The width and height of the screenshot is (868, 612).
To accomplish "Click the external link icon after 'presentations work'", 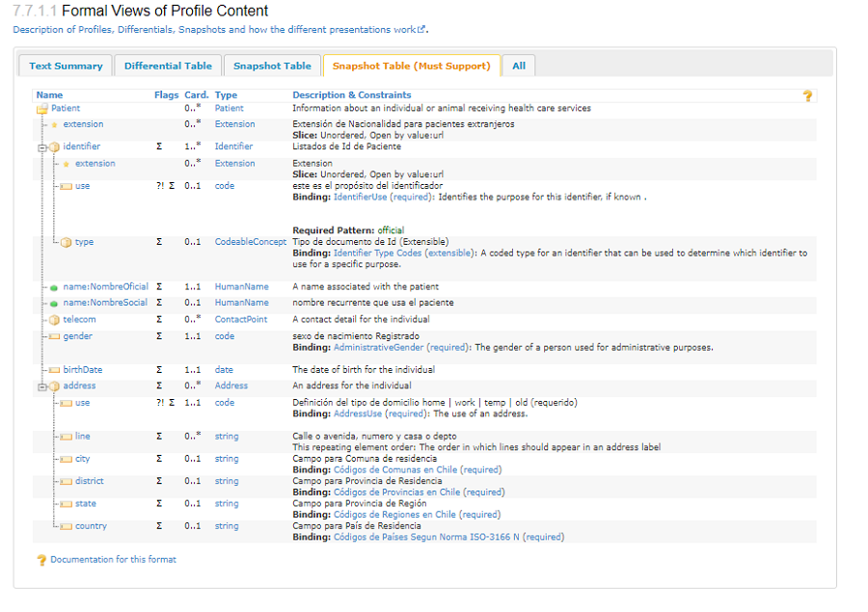I will (421, 30).
